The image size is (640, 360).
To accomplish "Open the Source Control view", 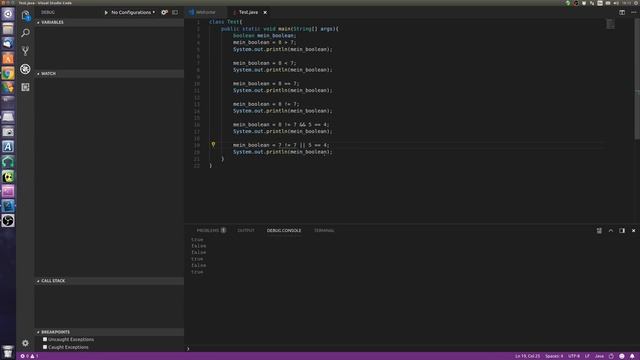I will tap(25, 51).
